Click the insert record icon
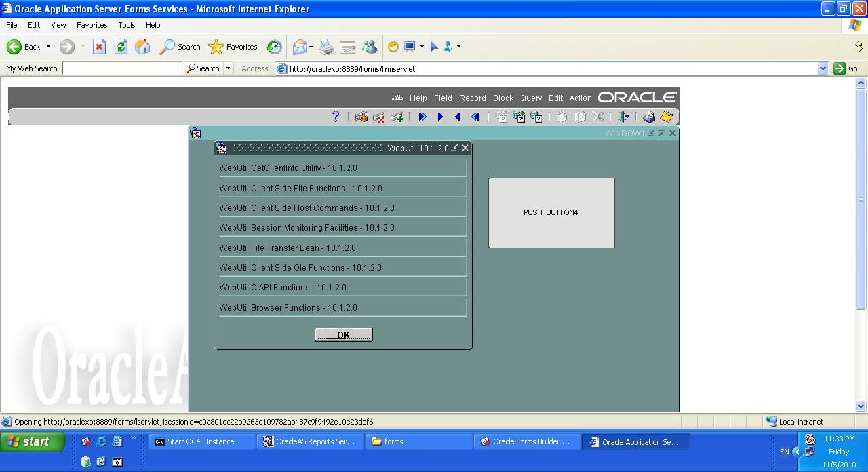868x472 pixels. point(397,117)
